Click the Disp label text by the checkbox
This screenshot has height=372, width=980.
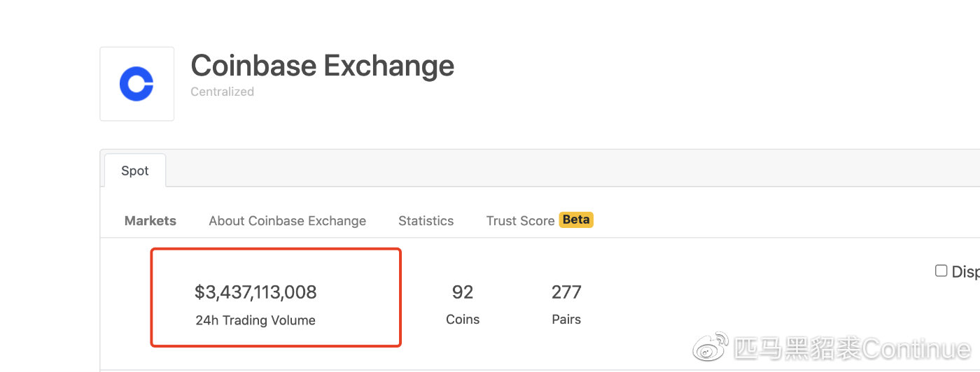[966, 272]
